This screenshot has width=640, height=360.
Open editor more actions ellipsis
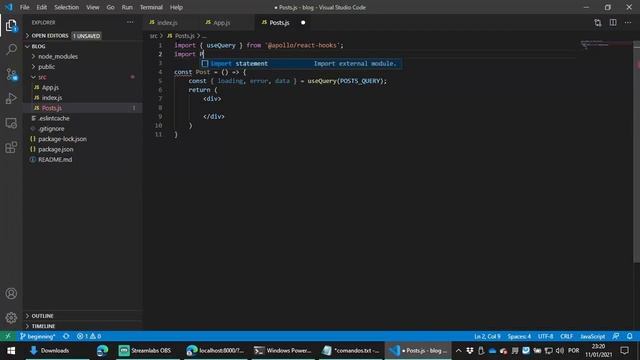pyautogui.click(x=628, y=22)
